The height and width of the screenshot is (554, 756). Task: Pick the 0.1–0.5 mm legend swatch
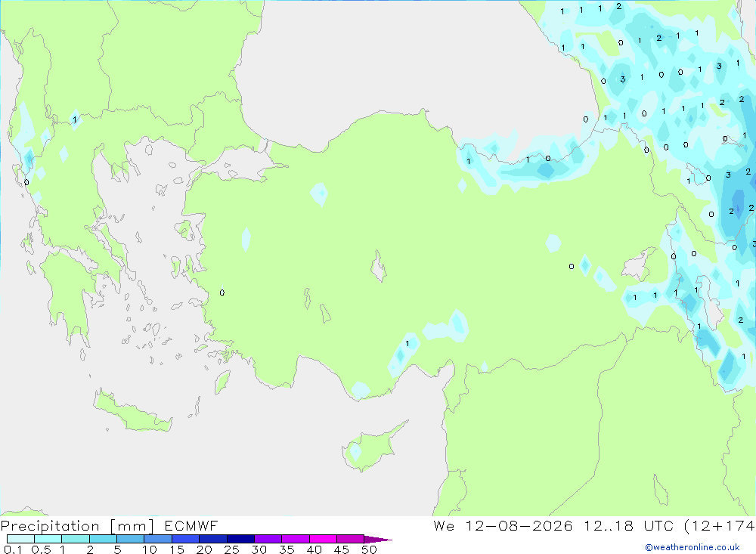20,539
